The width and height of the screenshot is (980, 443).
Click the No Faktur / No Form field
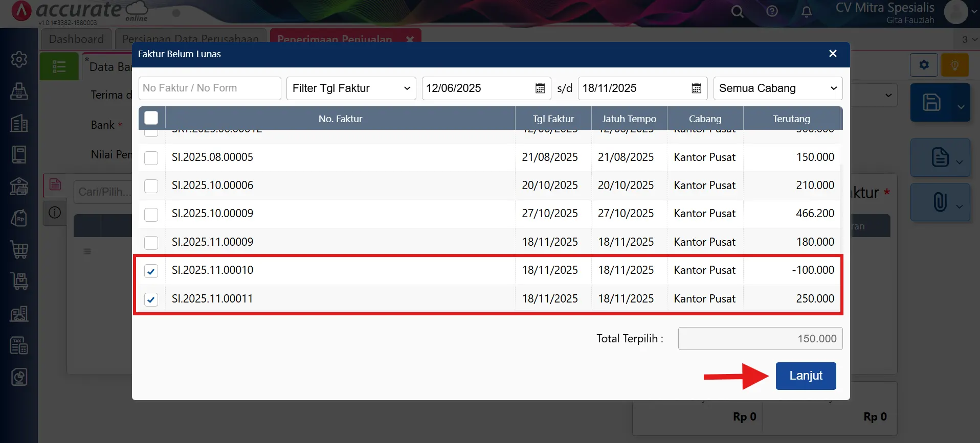point(210,88)
